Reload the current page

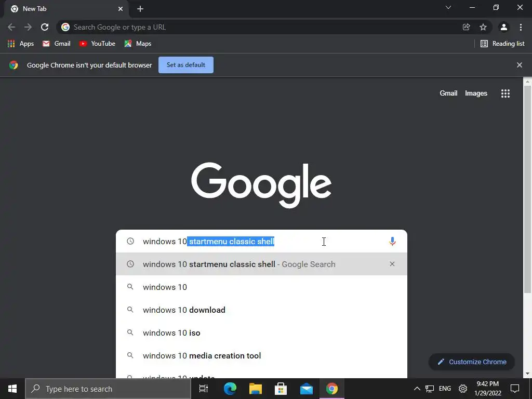45,27
